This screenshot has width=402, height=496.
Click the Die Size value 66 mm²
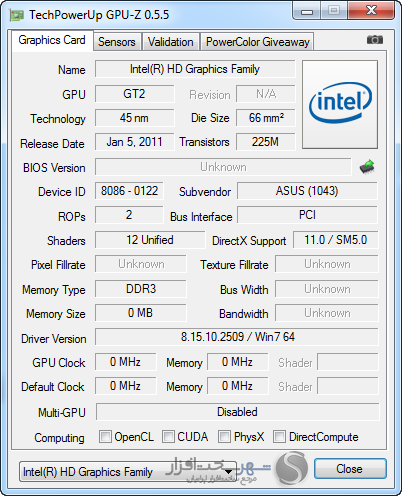click(x=266, y=118)
